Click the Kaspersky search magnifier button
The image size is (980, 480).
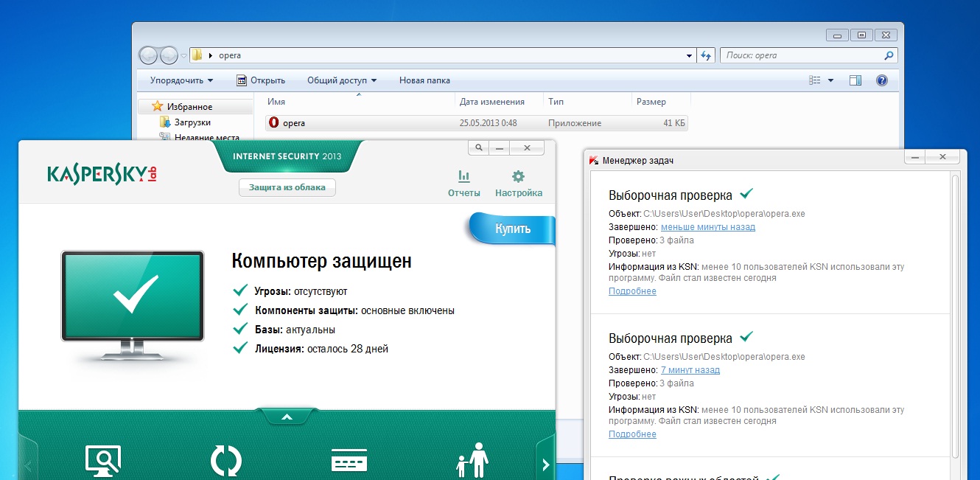pyautogui.click(x=478, y=147)
